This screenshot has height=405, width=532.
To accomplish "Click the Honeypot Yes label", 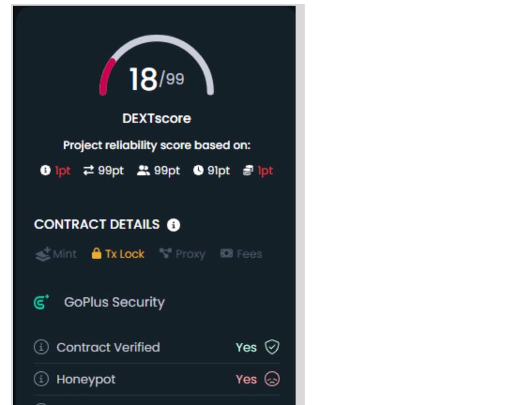I will 246,379.
